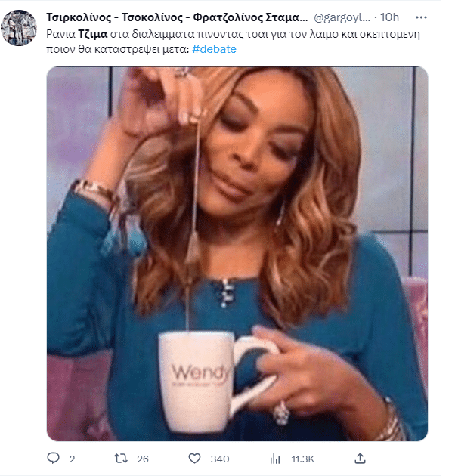The height and width of the screenshot is (476, 455).
Task: Open the Τσιρκολίνος - Τσοκολίνος display name profile
Action: 177,17
